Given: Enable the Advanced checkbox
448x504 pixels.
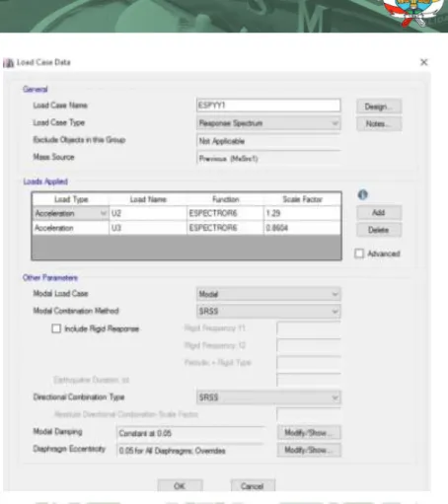Looking at the screenshot, I should pyautogui.click(x=359, y=253).
